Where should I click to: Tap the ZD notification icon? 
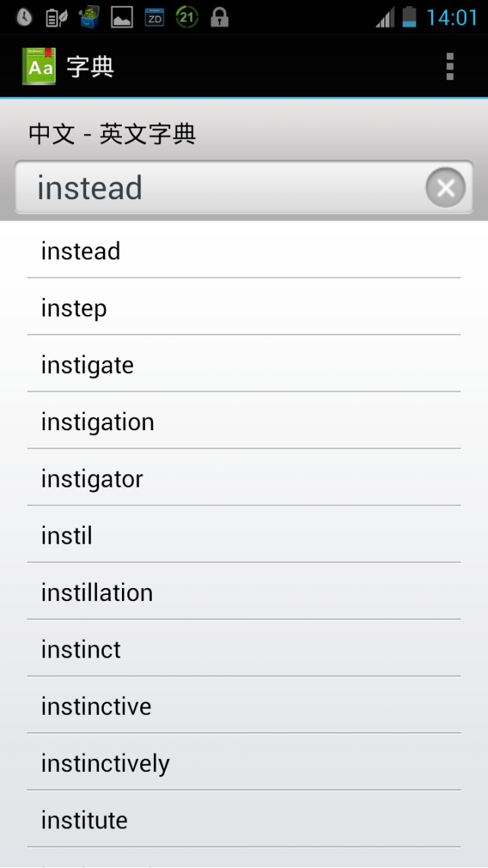pyautogui.click(x=154, y=18)
